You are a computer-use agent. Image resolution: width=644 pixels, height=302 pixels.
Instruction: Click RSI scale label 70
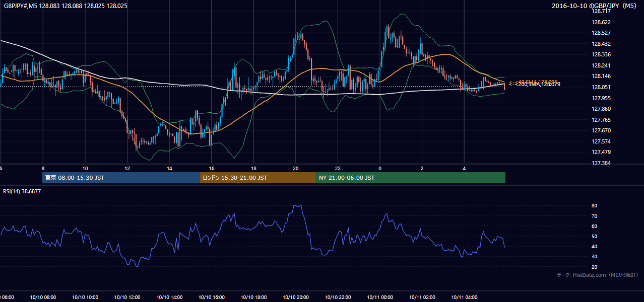595,216
